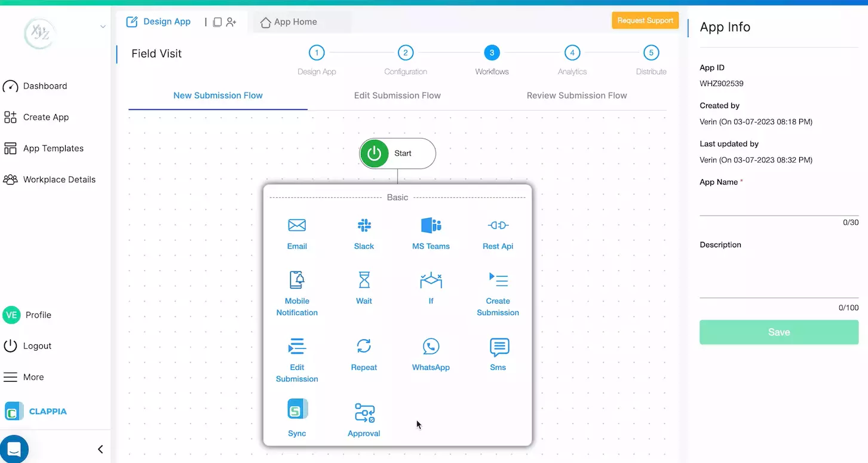This screenshot has height=463, width=868.
Task: Select the Rest Api node
Action: [498, 234]
